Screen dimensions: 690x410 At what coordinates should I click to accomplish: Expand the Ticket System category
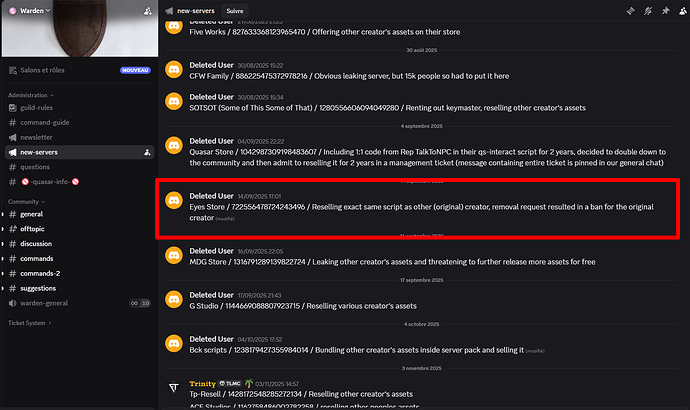30,323
